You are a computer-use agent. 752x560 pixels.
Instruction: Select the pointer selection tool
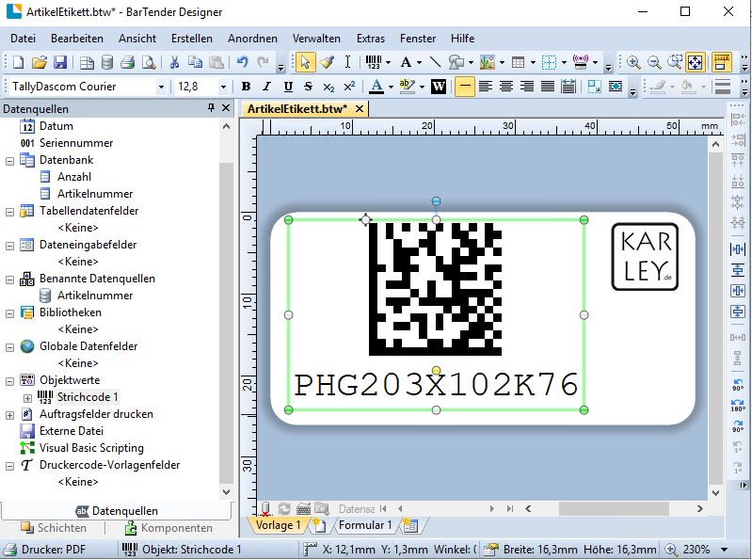(x=306, y=62)
